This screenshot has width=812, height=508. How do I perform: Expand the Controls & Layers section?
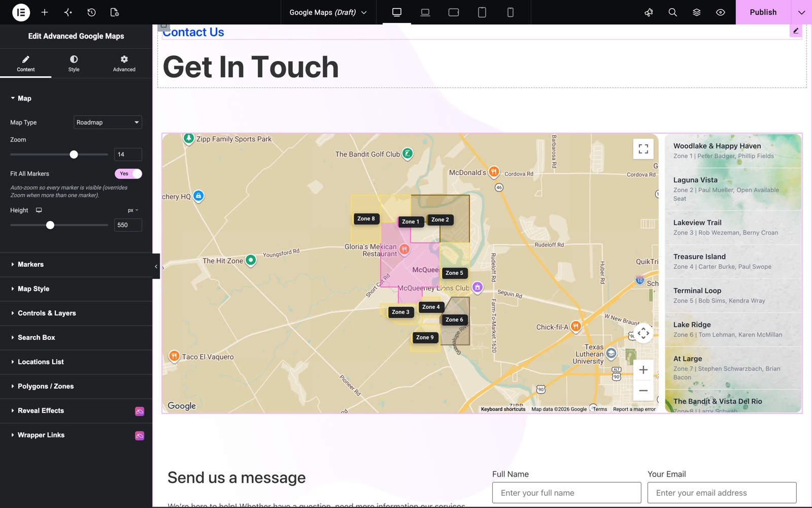(x=76, y=313)
